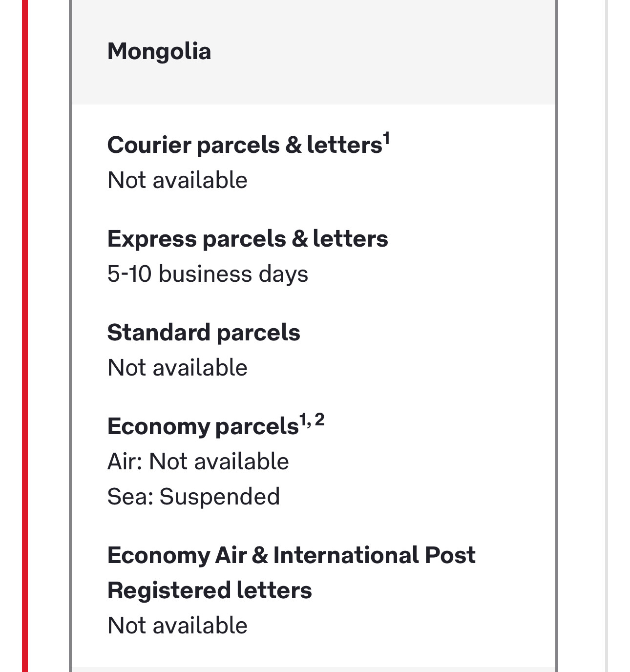Select the Mongolia country heading
This screenshot has height=672, width=630.
click(x=159, y=51)
